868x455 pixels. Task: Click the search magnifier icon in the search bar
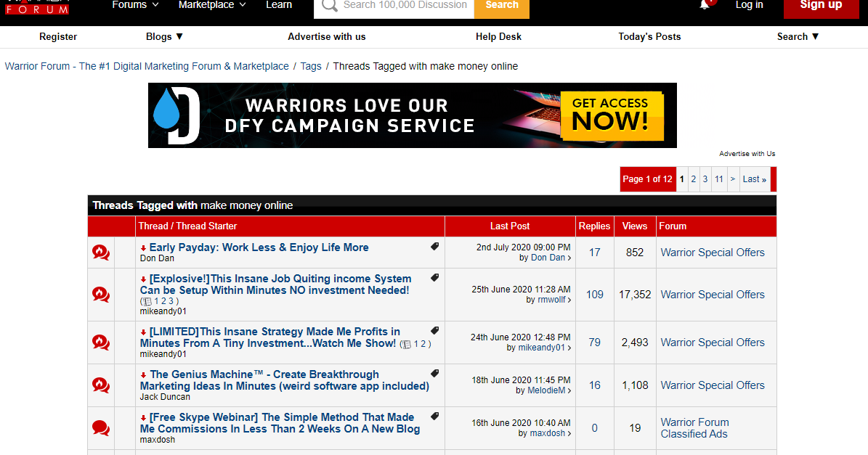click(x=328, y=5)
